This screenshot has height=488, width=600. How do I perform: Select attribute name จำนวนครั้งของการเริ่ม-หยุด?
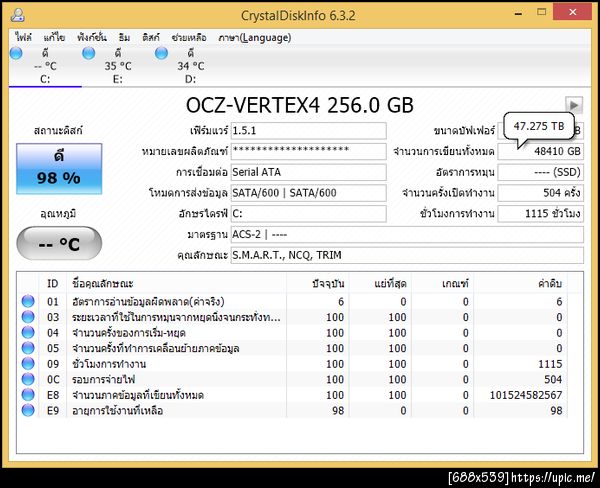[x=129, y=333]
